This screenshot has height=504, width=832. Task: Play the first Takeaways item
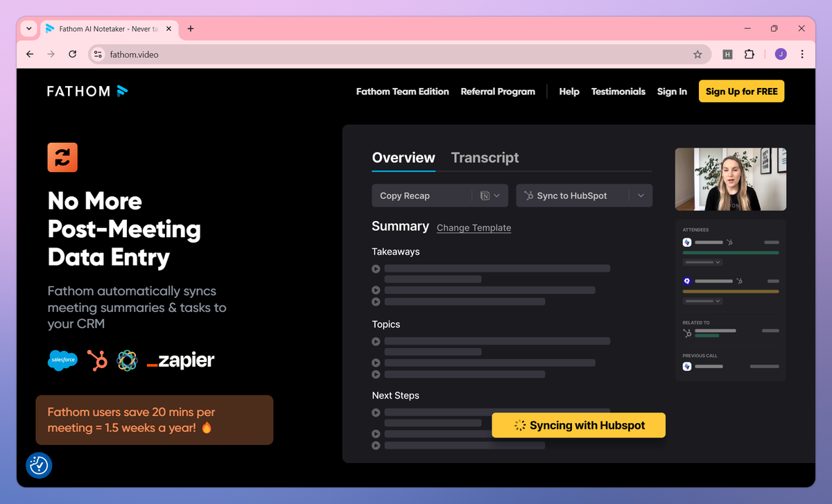[x=376, y=269]
